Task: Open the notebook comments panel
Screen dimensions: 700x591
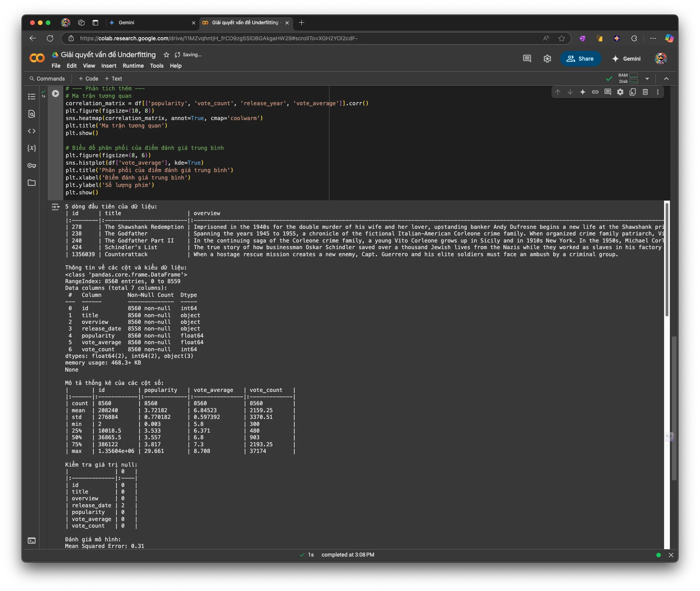Action: 527,59
